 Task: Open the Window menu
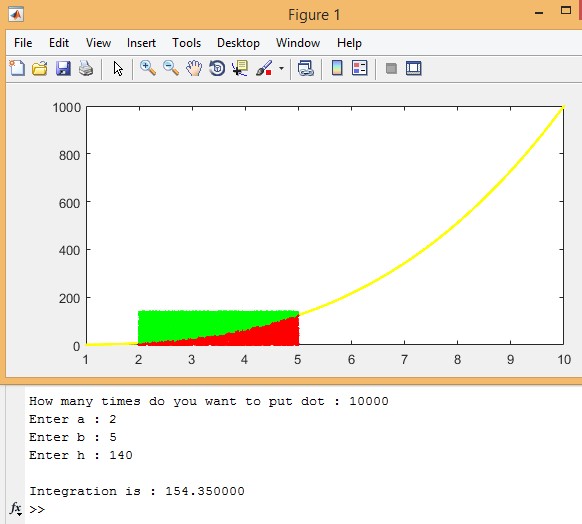tap(298, 43)
